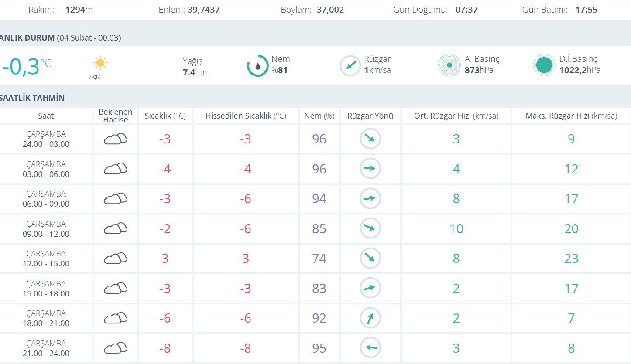Click the wind direction arrow for 15.00 - 18.00

(x=370, y=288)
